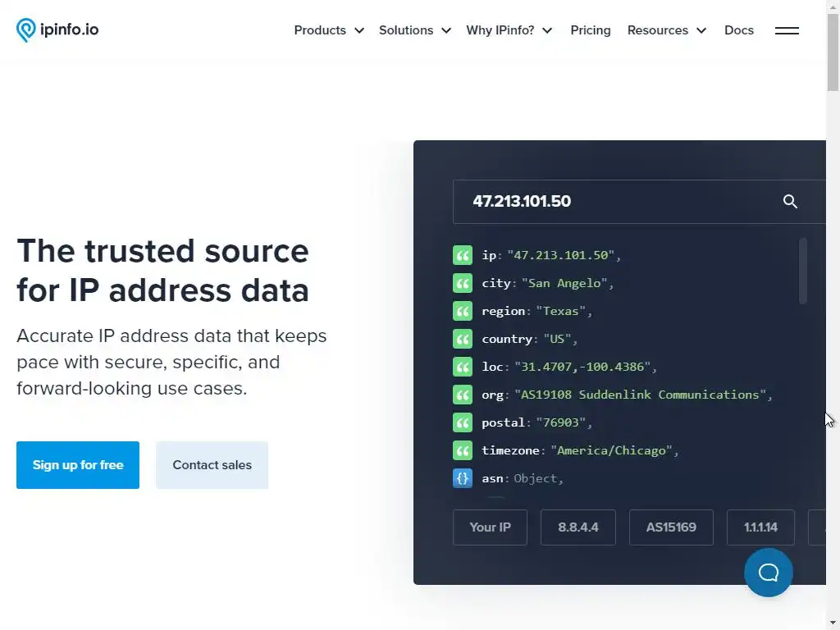Click the "AS19108 Suddenlink Communications" org value

(640, 395)
